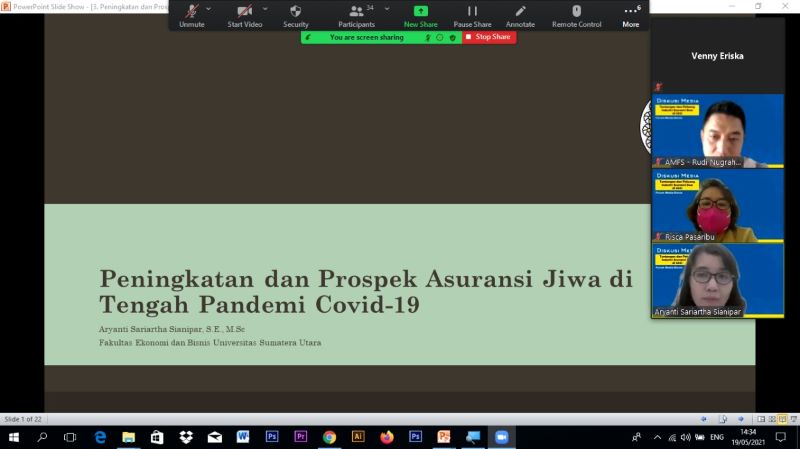Image resolution: width=800 pixels, height=449 pixels.
Task: Switch to Normal view in status bar
Action: [761, 419]
